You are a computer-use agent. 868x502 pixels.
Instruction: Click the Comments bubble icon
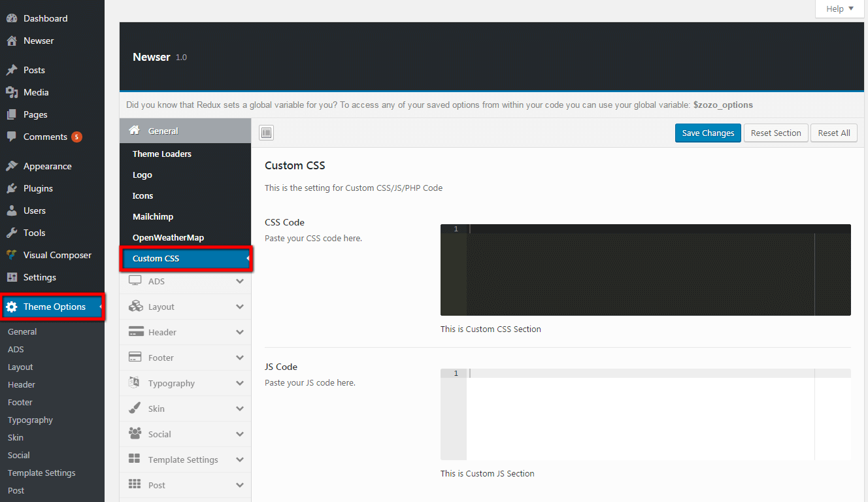coord(12,137)
